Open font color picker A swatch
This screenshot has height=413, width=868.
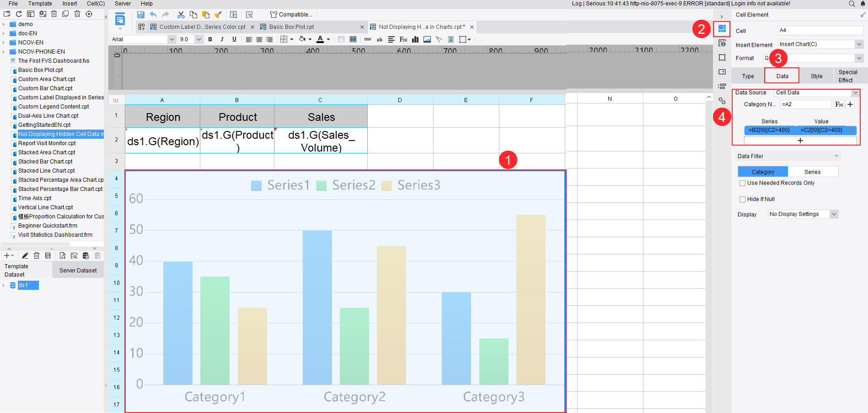coord(320,39)
